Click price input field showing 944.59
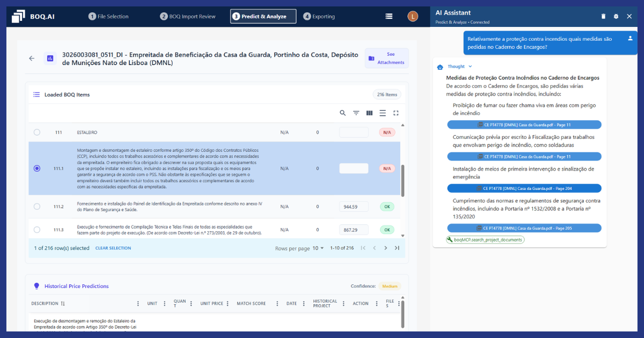 tap(354, 207)
